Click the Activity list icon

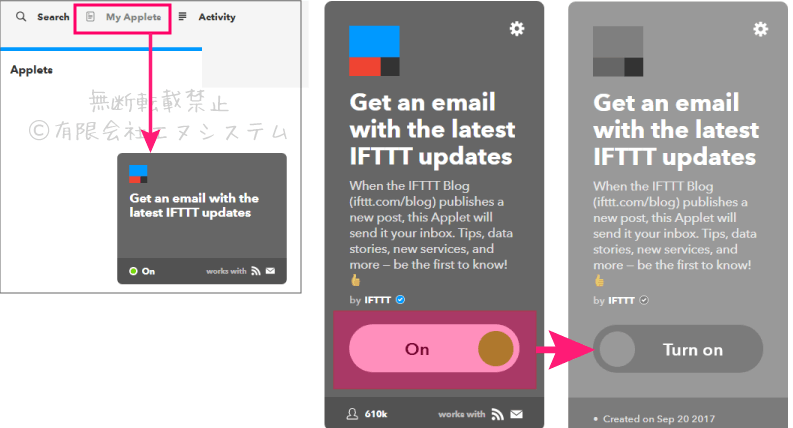click(x=183, y=17)
